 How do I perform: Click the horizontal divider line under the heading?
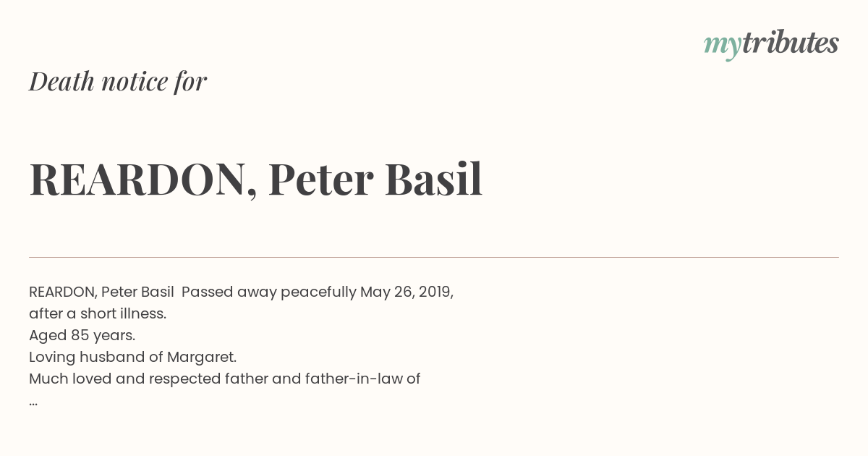click(434, 257)
